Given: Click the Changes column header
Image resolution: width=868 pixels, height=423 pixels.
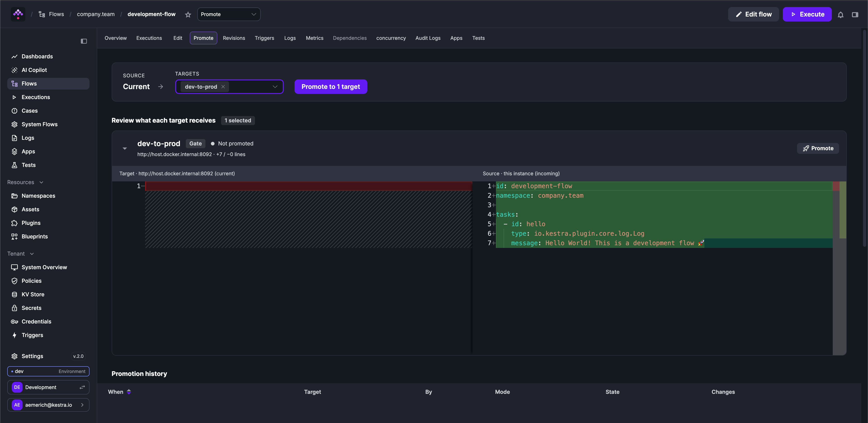Looking at the screenshot, I should coord(723,392).
